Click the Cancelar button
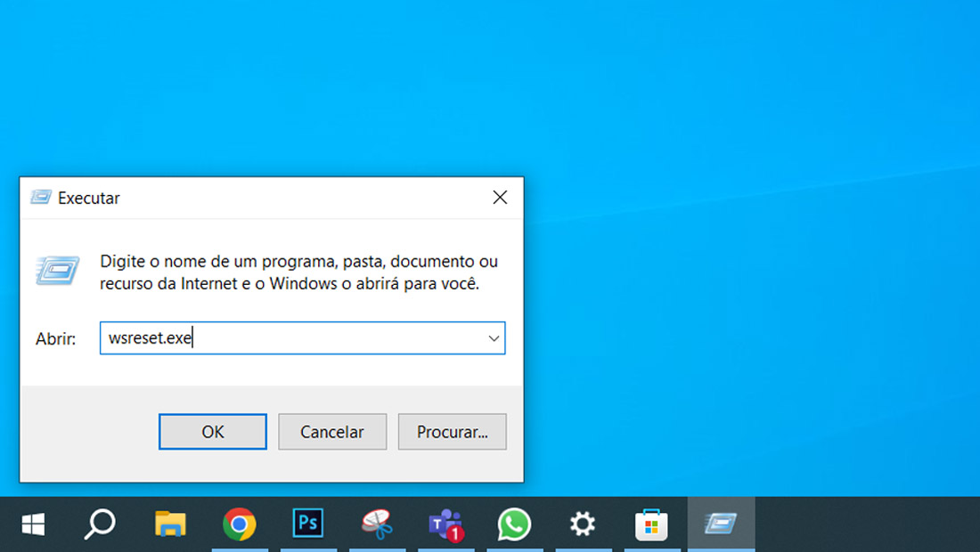 coord(332,432)
